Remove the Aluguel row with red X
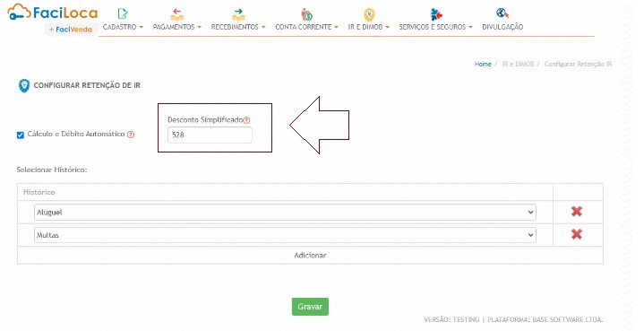Screen dimensions: 644x331 point(577,212)
